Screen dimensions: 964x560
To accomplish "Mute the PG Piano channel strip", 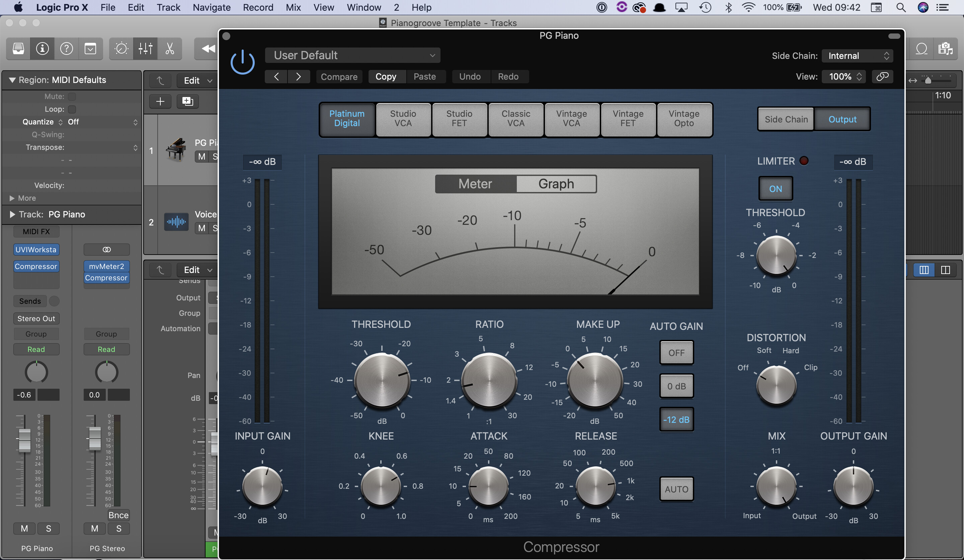I will point(24,528).
